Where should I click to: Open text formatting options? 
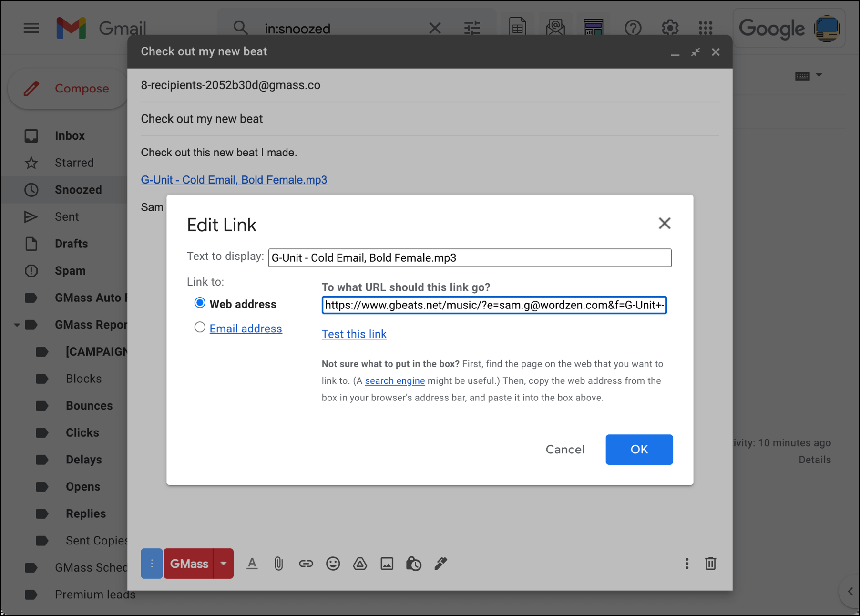pyautogui.click(x=252, y=564)
